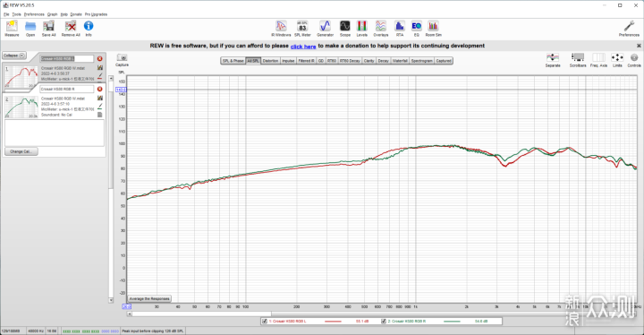The height and width of the screenshot is (335, 644).
Task: Toggle Separate traces view
Action: (x=553, y=60)
